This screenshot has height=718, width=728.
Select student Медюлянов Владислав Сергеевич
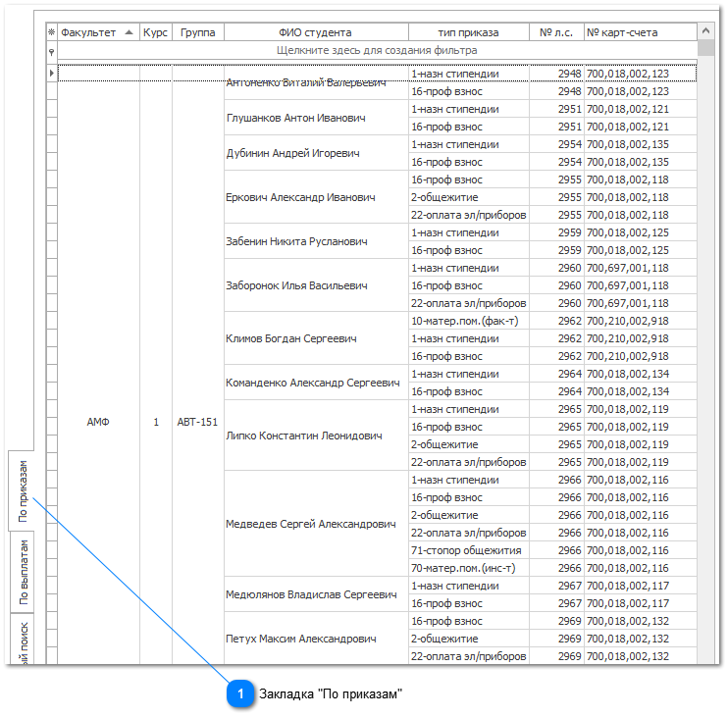tap(316, 594)
